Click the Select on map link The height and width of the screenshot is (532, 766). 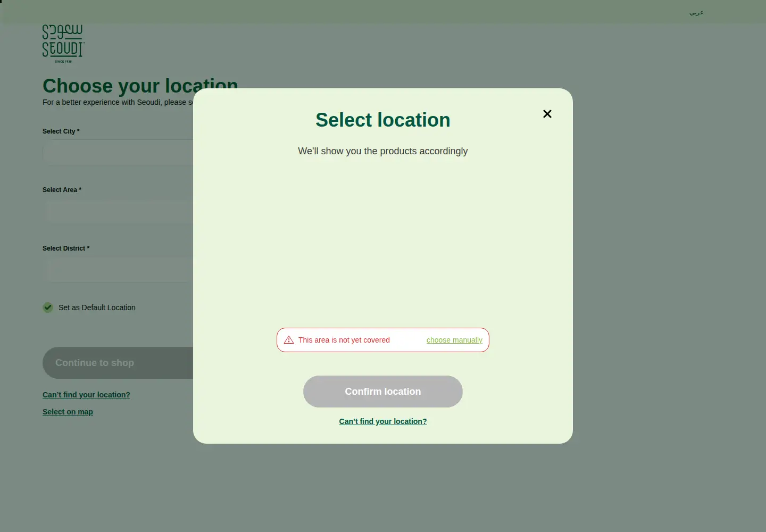click(x=68, y=412)
